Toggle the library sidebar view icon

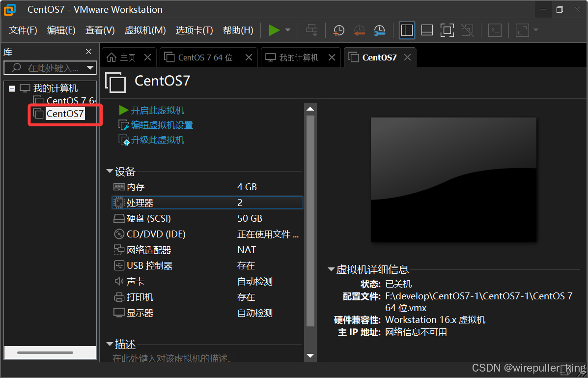point(407,30)
